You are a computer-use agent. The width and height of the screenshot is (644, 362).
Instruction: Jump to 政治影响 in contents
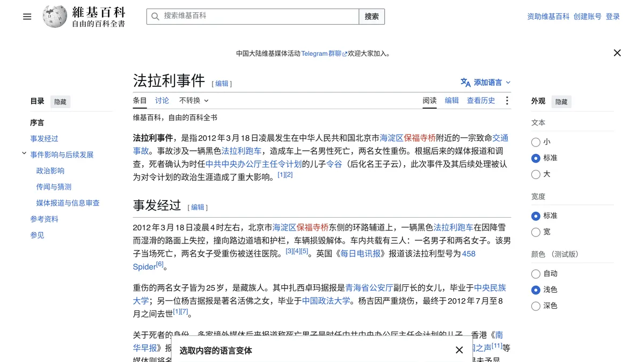click(50, 171)
